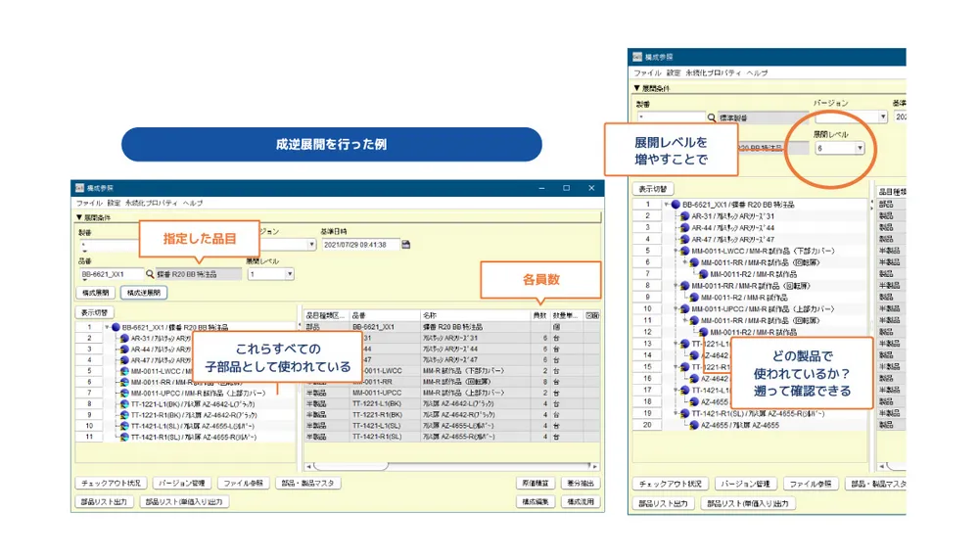Click チェックアウト状況 button in left window
979x560 pixels.
click(112, 484)
